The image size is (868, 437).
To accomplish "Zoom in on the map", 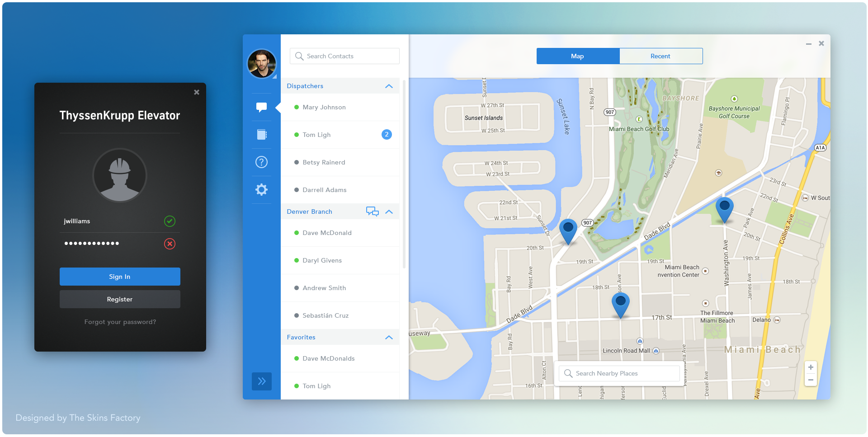I will point(811,367).
